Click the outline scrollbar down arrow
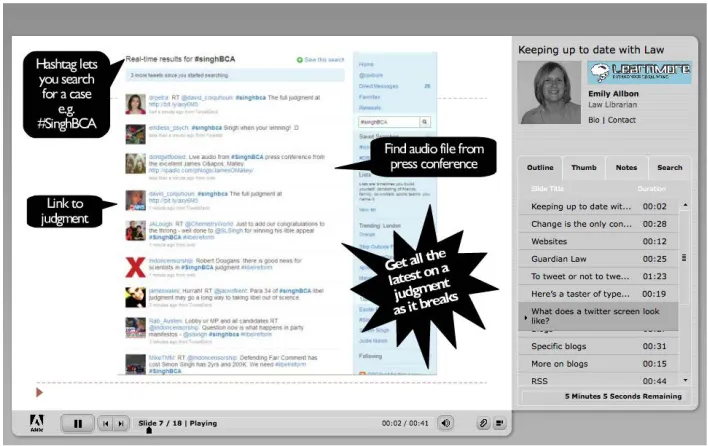Image resolution: width=708 pixels, height=446 pixels. coord(685,380)
